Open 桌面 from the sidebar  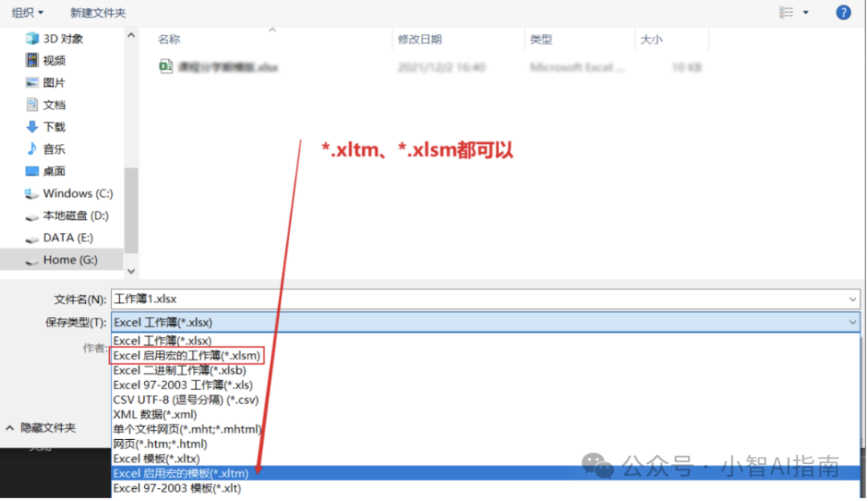point(55,171)
